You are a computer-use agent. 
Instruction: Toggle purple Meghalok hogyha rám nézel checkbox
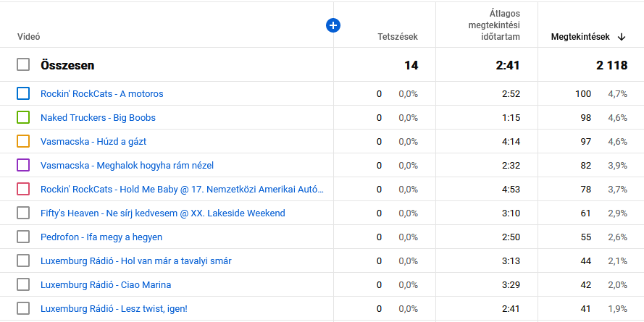point(23,165)
